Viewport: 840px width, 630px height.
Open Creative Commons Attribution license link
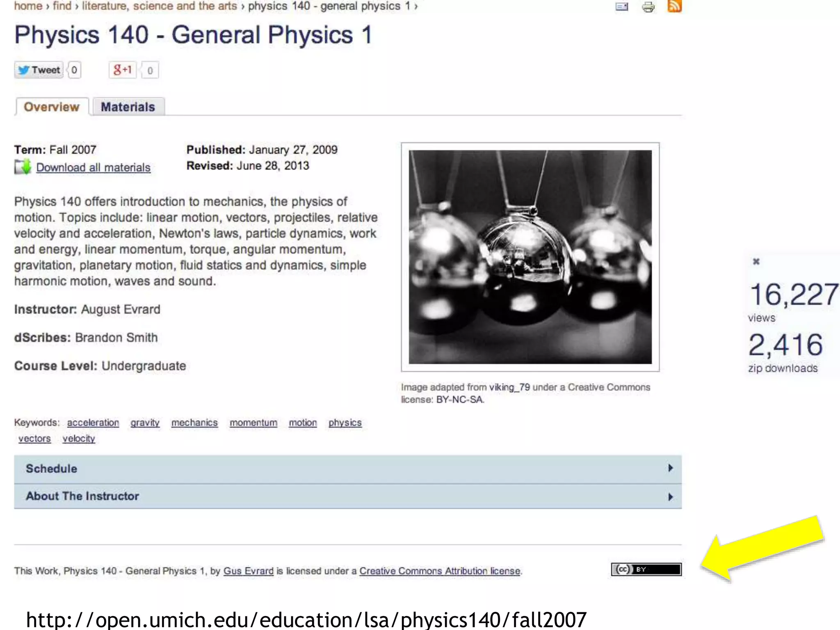[x=440, y=571]
